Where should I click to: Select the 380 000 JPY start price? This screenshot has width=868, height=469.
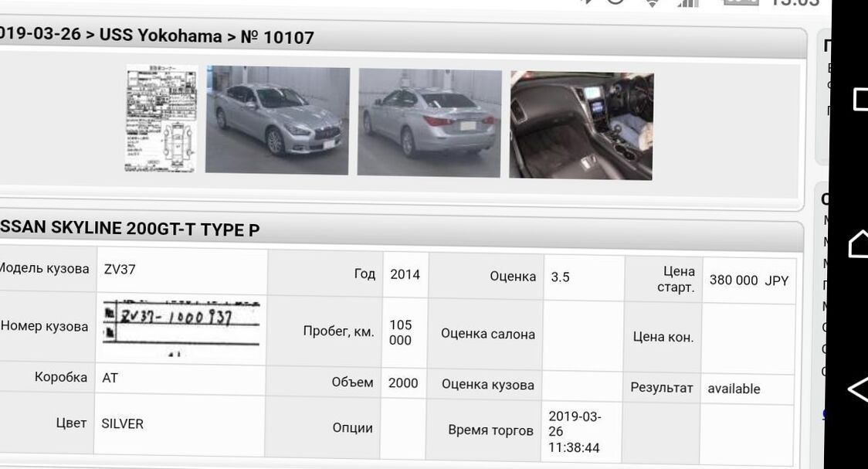click(748, 280)
